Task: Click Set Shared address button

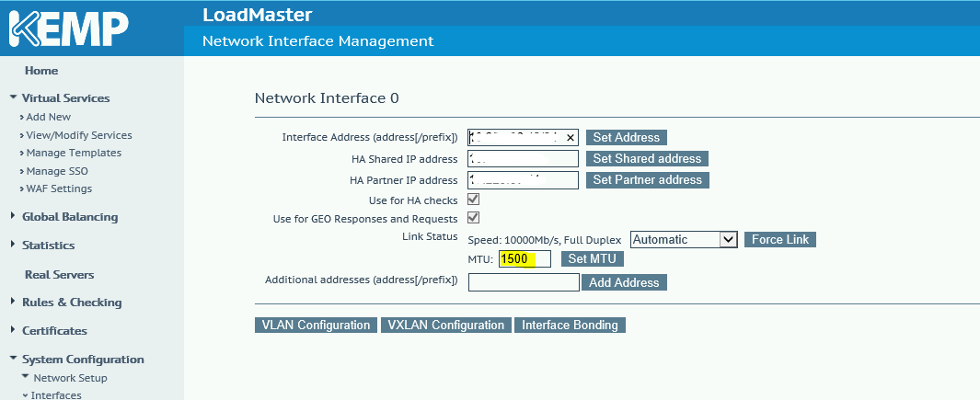Action: tap(648, 159)
